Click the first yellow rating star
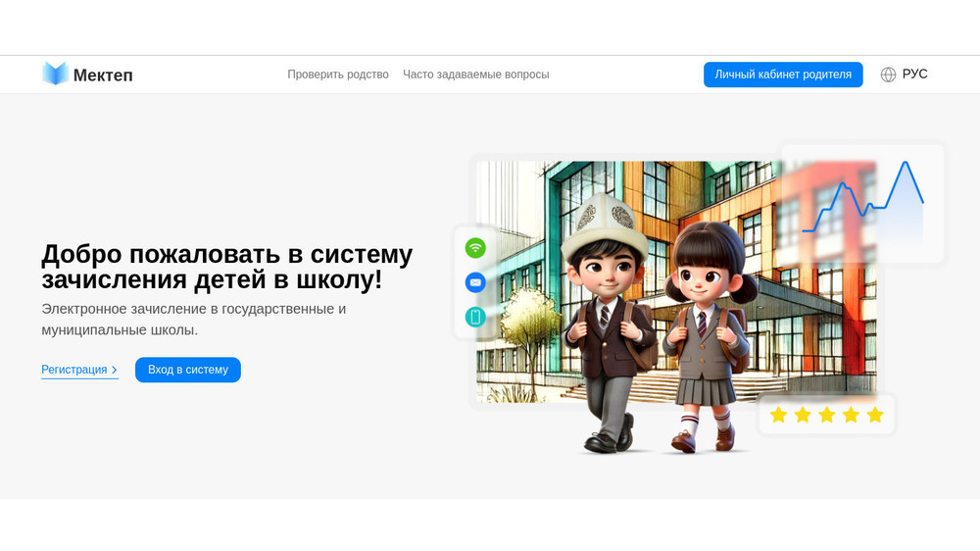 click(778, 415)
